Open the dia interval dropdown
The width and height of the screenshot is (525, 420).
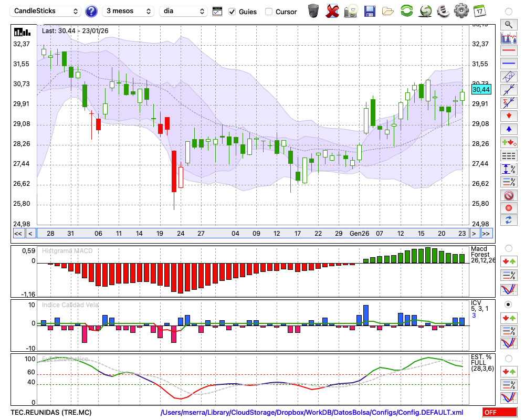pyautogui.click(x=183, y=11)
